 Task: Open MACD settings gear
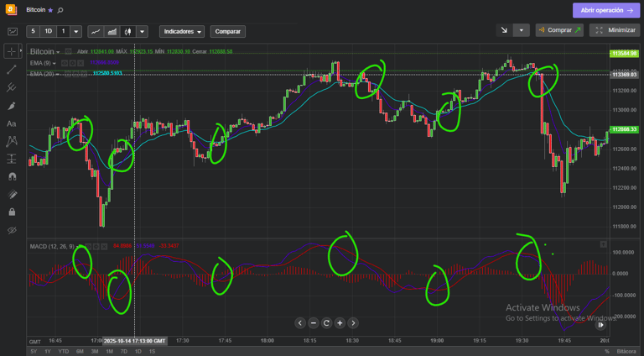(96, 246)
